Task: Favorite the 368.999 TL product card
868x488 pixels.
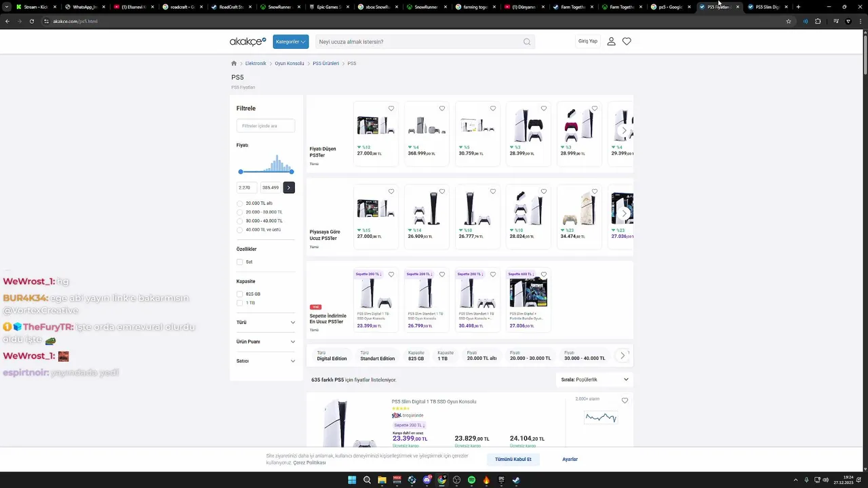Action: pos(442,108)
